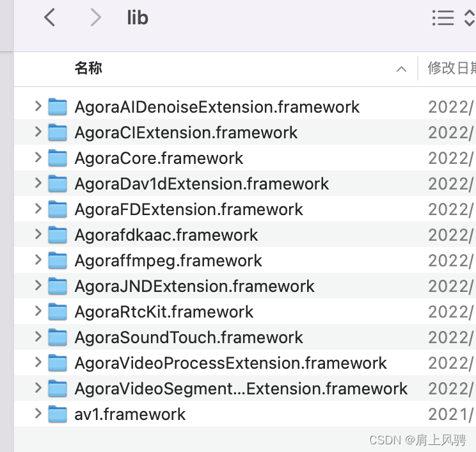Click the 2022 date of AgoraCore.framework

coord(451,158)
